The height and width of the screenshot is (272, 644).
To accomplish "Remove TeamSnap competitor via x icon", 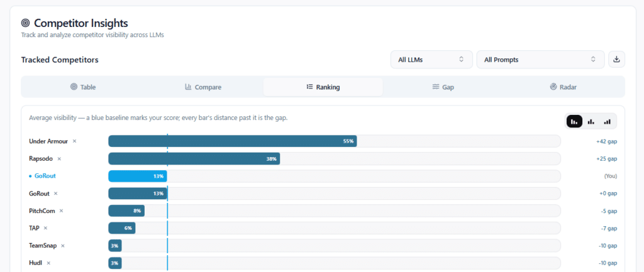I will click(x=63, y=246).
